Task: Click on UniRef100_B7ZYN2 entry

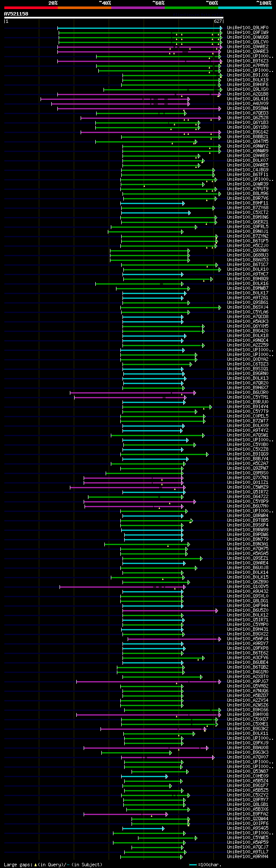Action: 248,236
